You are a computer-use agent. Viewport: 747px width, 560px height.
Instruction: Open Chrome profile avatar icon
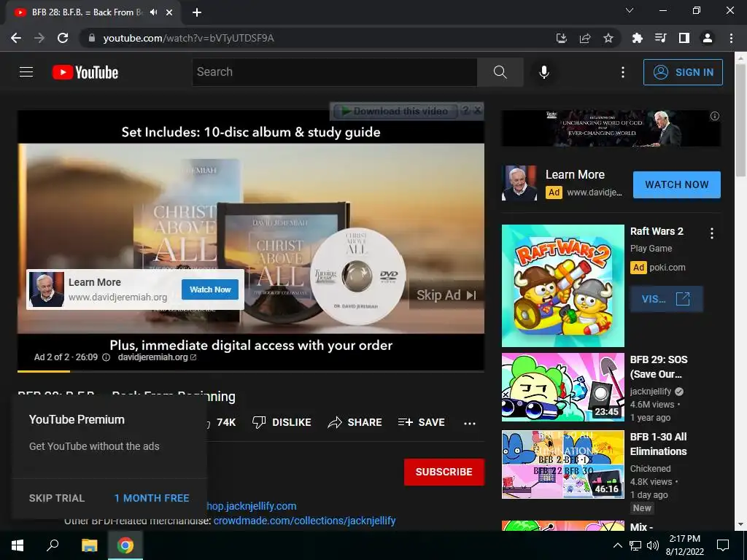point(708,38)
